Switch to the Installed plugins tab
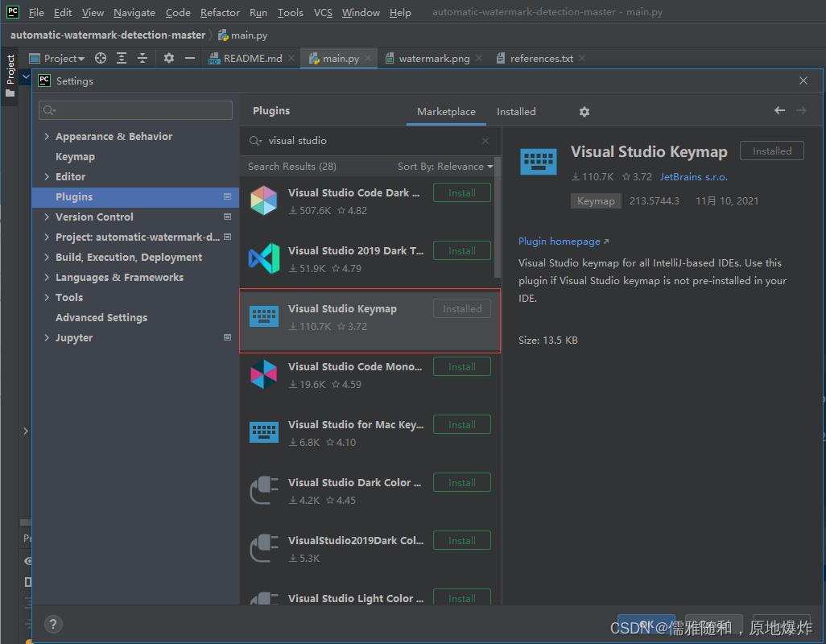The width and height of the screenshot is (826, 644). (516, 112)
